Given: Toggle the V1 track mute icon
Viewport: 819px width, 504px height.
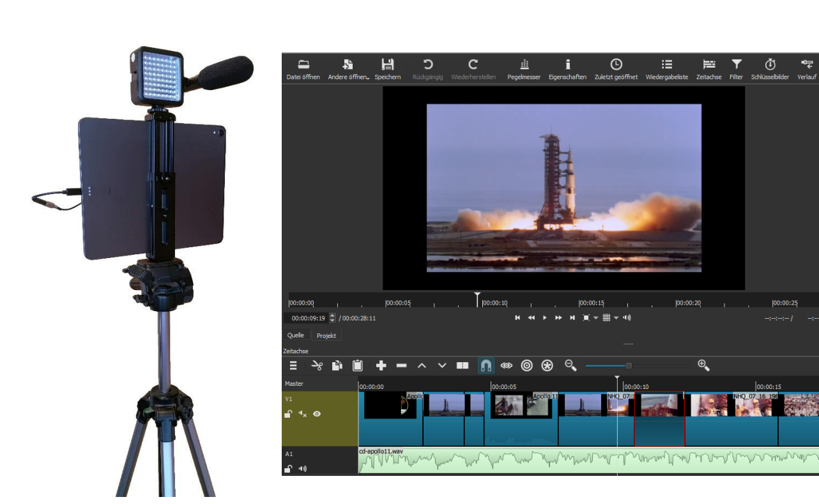Looking at the screenshot, I should (302, 414).
